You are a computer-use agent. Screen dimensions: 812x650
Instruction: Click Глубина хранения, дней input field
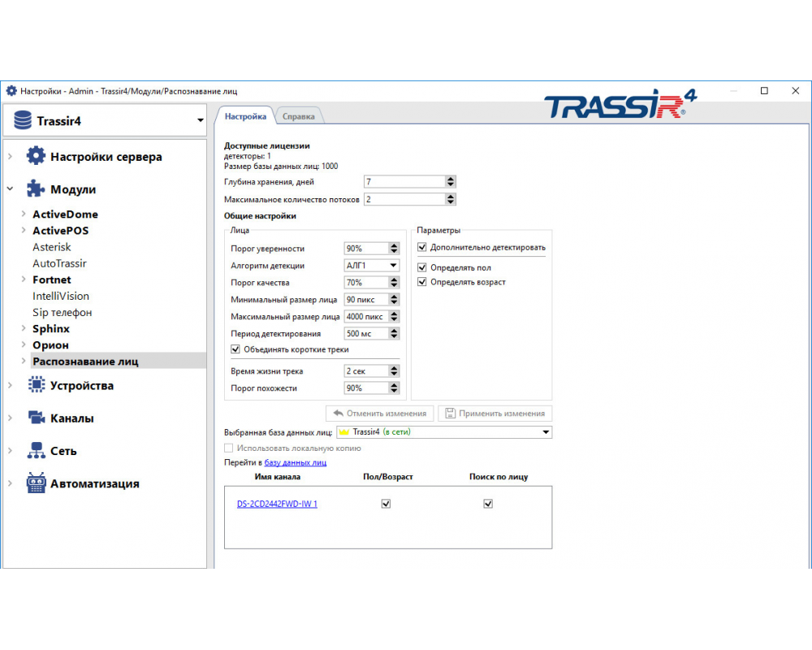point(404,181)
